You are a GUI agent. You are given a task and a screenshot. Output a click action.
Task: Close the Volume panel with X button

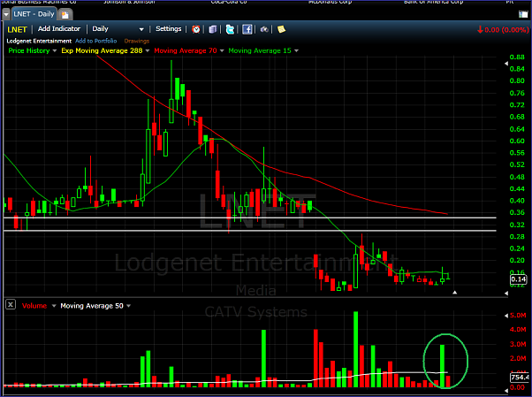11,305
